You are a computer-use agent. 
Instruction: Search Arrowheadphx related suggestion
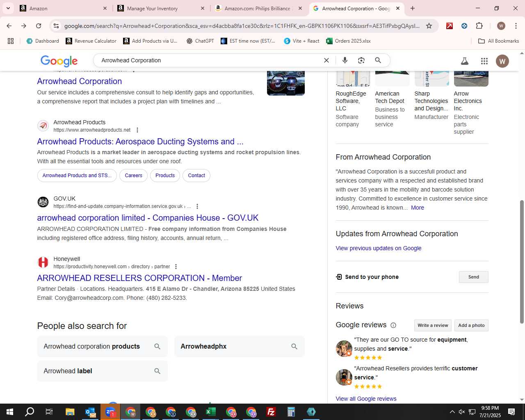pyautogui.click(x=239, y=347)
